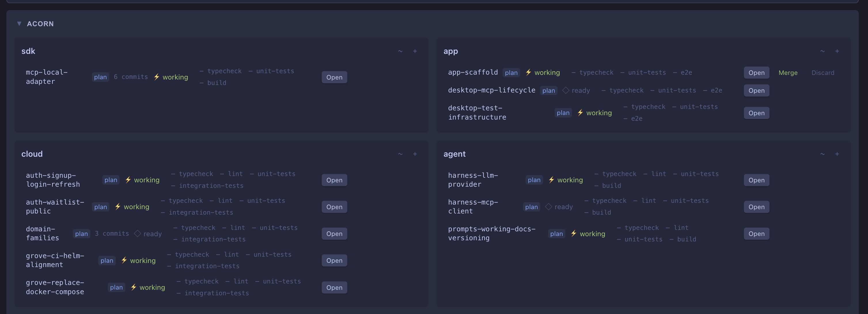
Task: Click the ready diamond icon for desktop-mcp-lifecycle
Action: coord(566,90)
